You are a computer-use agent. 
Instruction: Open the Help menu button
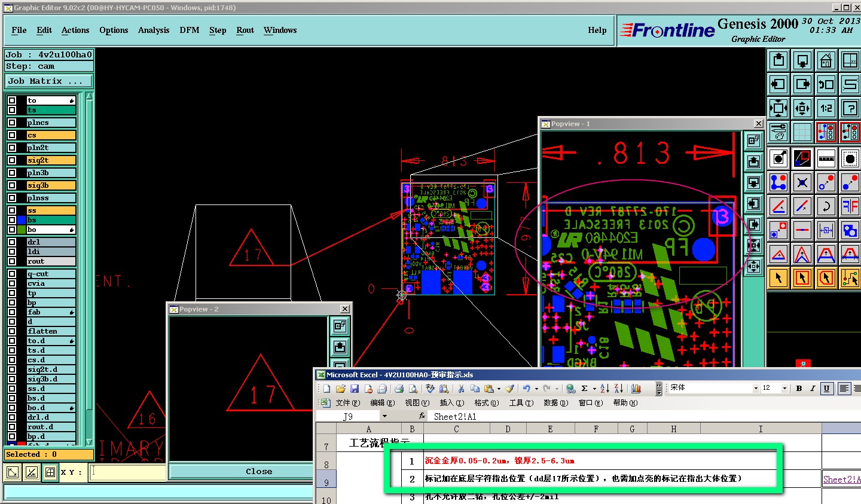click(x=597, y=30)
